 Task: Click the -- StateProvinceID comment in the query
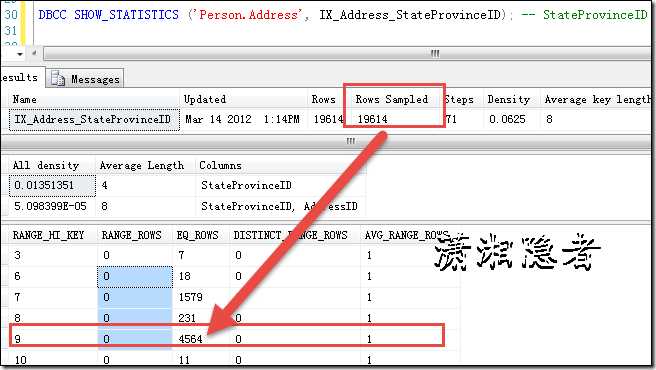pyautogui.click(x=584, y=15)
